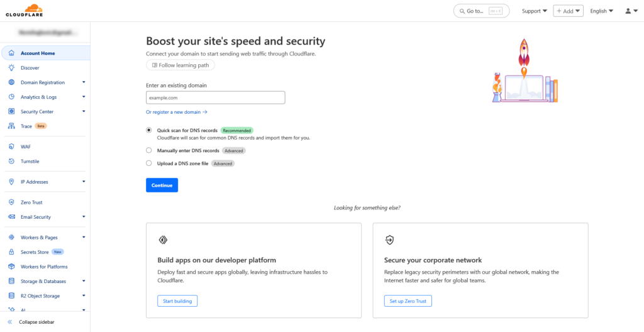Click the Zero Trust sidebar icon
This screenshot has height=332, width=644.
tap(11, 202)
